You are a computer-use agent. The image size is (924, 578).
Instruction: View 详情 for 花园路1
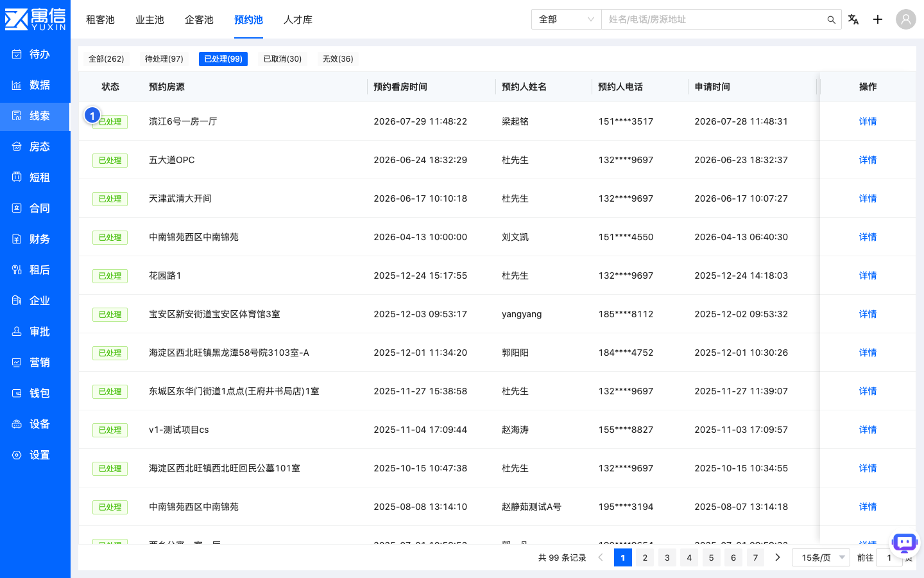(x=868, y=276)
